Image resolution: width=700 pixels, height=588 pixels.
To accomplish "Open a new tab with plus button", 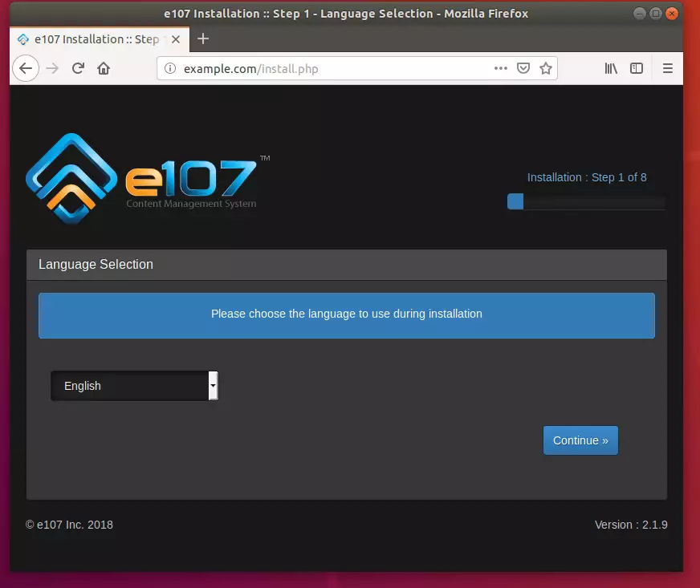I will pos(203,39).
